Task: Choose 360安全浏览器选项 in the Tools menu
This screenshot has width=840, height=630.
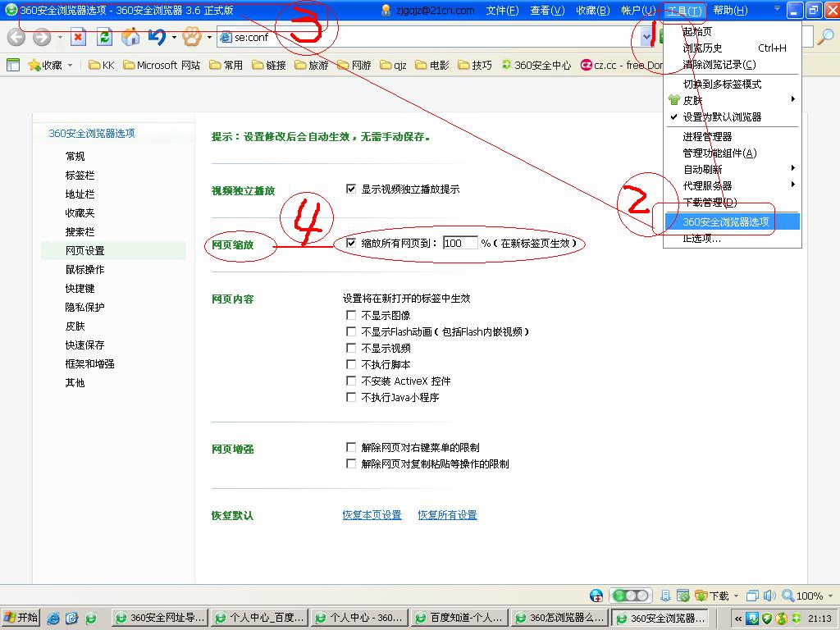Action: [733, 221]
